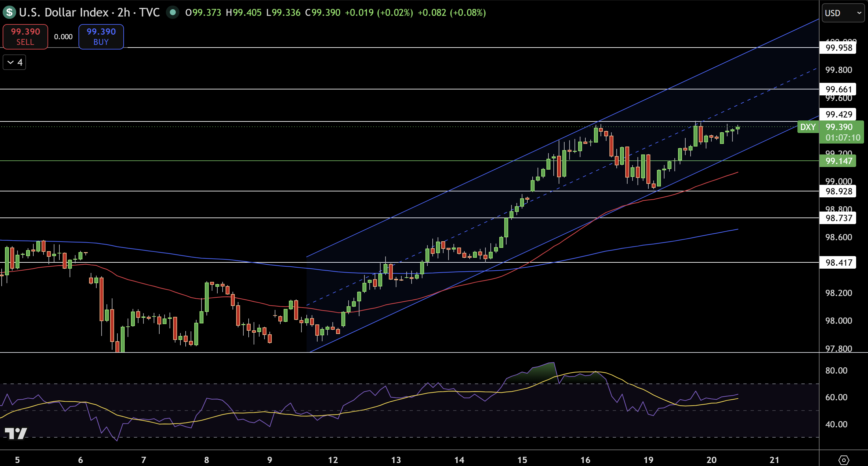Select the 98.928 price line label
868x466 pixels.
pyautogui.click(x=838, y=191)
